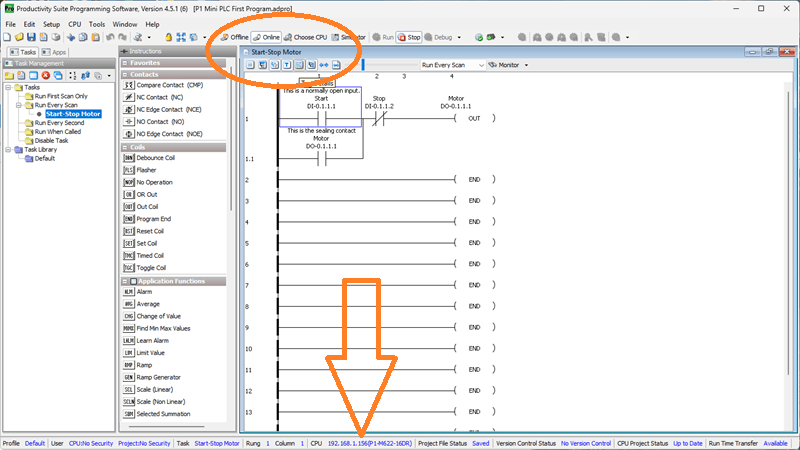
Task: Switch the CPU to Stop mode
Action: pyautogui.click(x=410, y=37)
